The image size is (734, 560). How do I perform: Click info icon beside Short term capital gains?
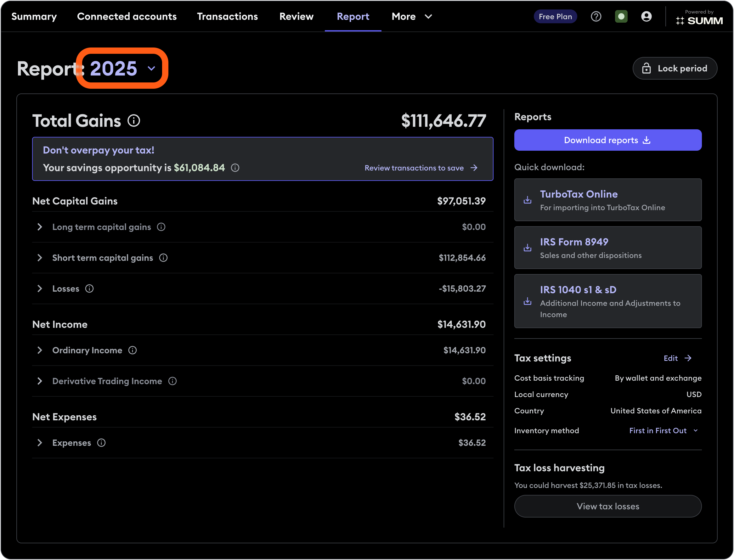click(163, 258)
